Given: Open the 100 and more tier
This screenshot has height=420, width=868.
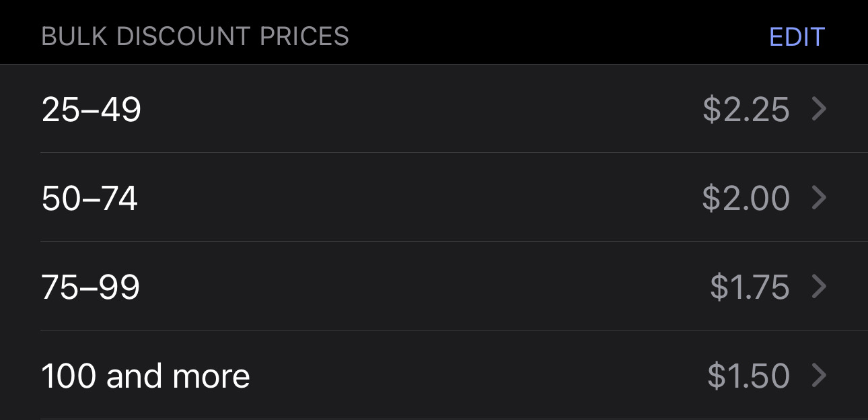Looking at the screenshot, I should click(x=434, y=376).
